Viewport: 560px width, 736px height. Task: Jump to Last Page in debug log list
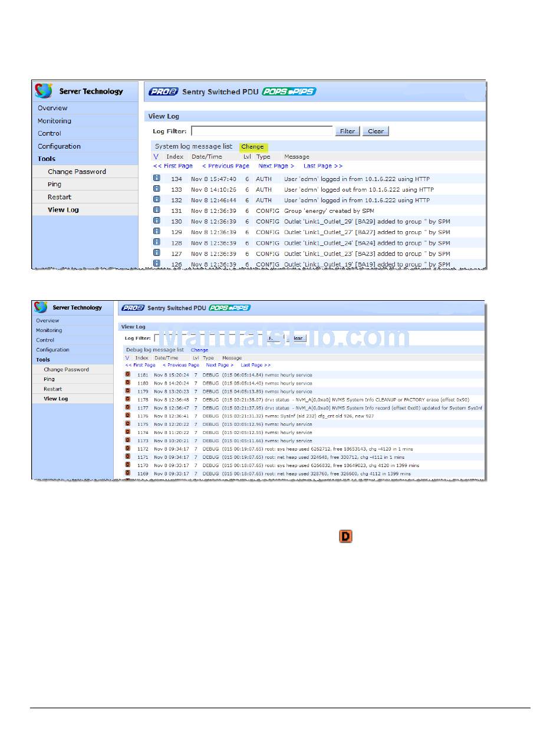[x=255, y=365]
